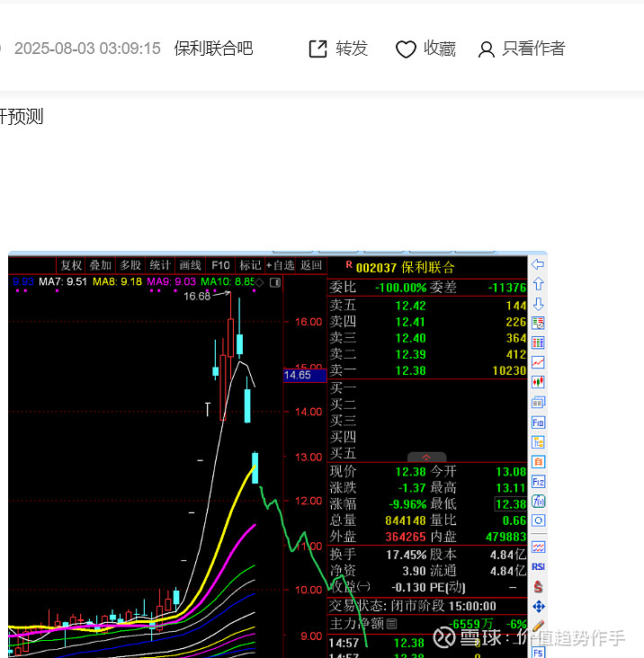644x658 pixels.
Task: Click the 换手 value 17.45%
Action: point(406,556)
